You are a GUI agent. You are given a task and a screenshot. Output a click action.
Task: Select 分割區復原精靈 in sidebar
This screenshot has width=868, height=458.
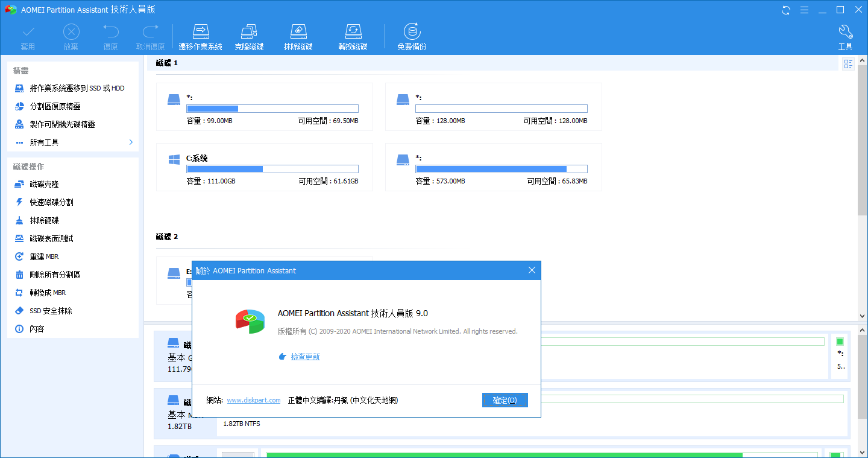click(x=73, y=106)
